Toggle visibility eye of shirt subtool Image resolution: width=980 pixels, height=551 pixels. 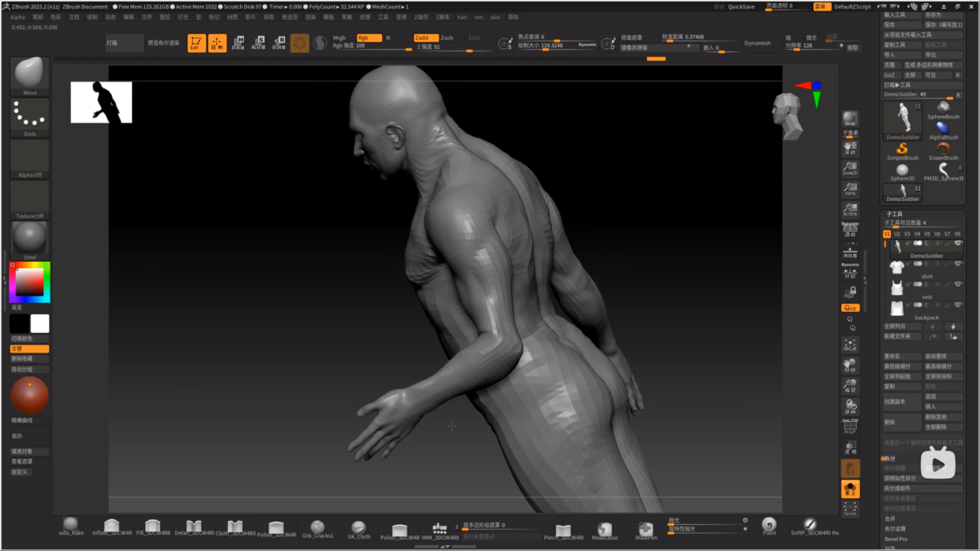tap(957, 264)
